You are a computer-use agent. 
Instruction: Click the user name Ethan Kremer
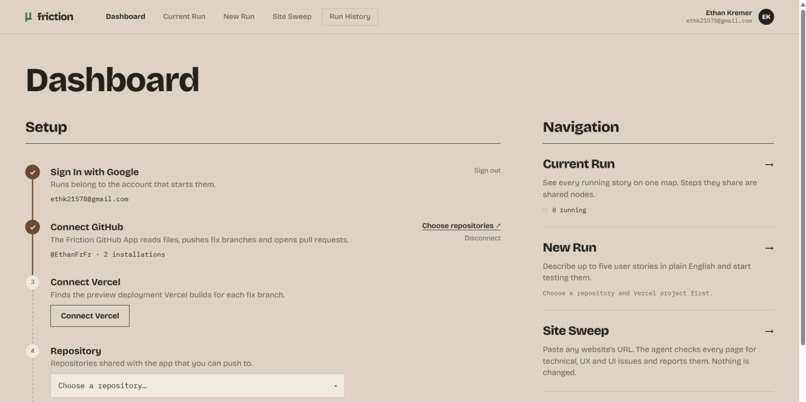pyautogui.click(x=729, y=12)
